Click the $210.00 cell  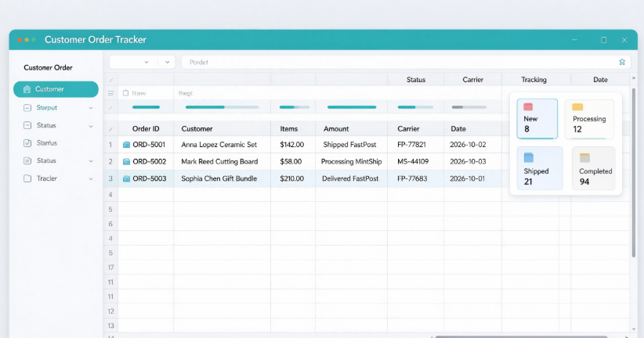coord(292,178)
